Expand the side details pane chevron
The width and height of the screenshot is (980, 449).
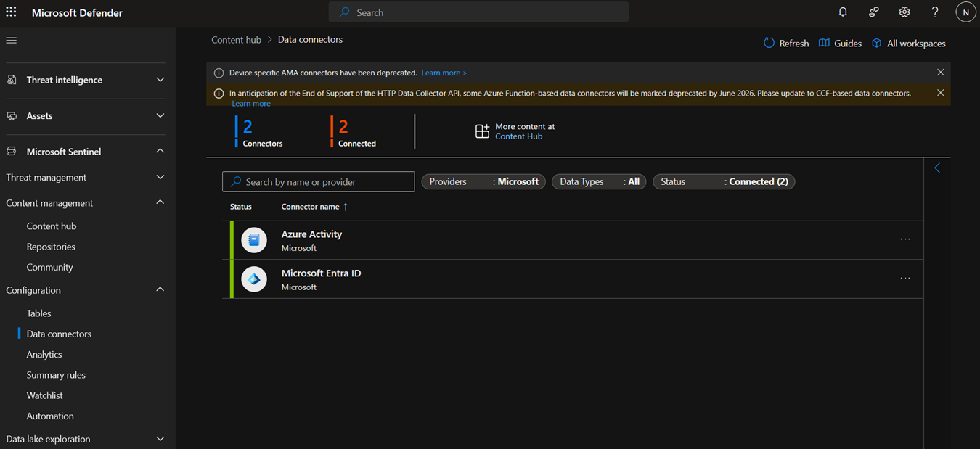(x=937, y=168)
